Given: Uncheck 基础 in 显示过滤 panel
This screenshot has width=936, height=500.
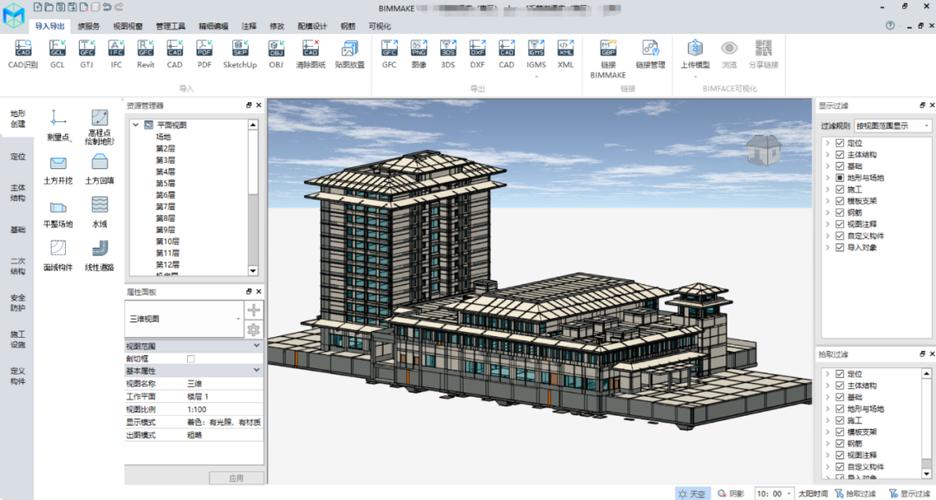Looking at the screenshot, I should (x=840, y=166).
